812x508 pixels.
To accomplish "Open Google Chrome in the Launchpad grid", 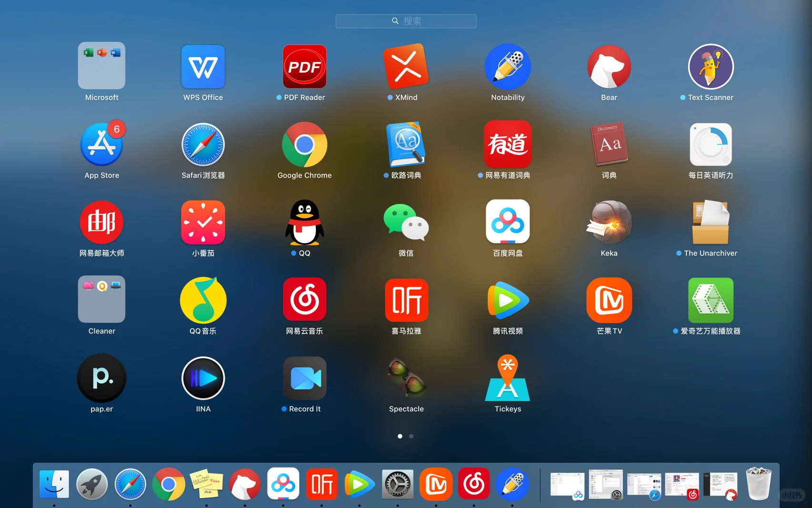I will click(x=304, y=144).
